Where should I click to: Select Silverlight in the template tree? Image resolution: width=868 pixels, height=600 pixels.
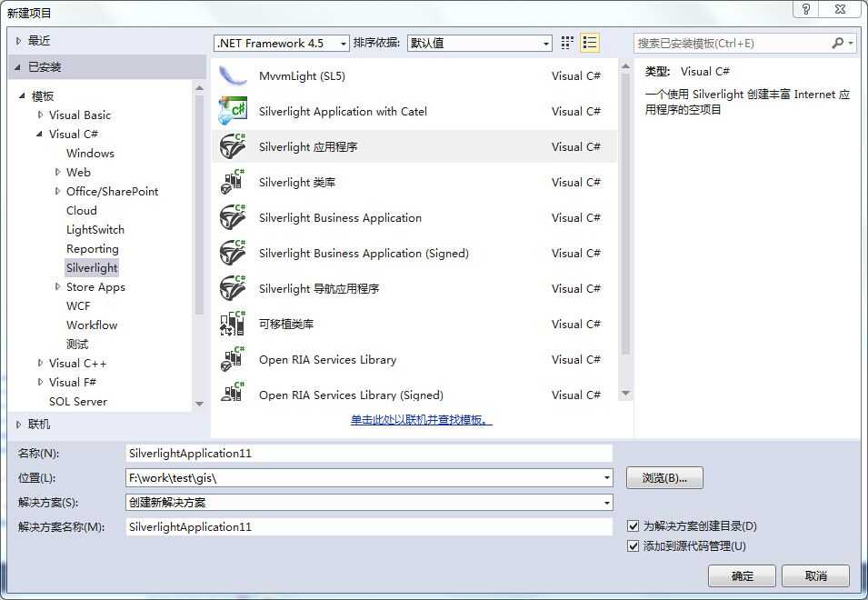(92, 268)
